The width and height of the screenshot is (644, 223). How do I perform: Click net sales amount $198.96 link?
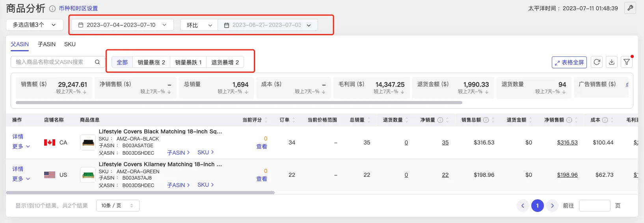pyautogui.click(x=567, y=175)
